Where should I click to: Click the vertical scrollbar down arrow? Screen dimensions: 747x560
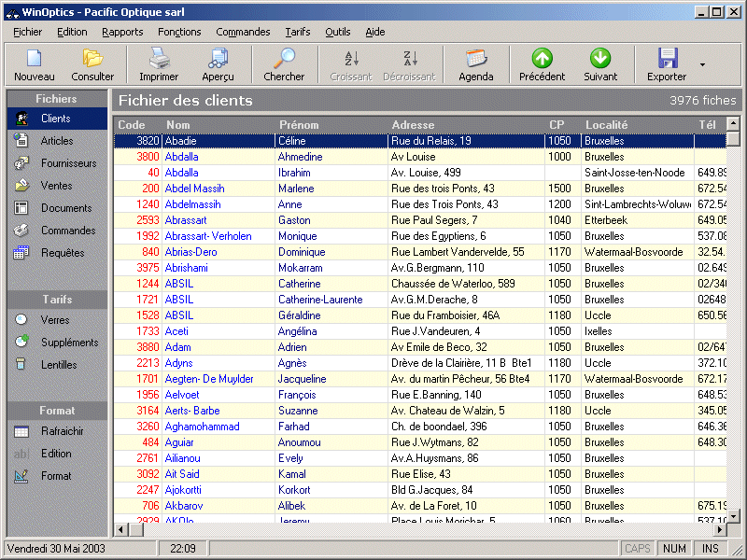[734, 515]
